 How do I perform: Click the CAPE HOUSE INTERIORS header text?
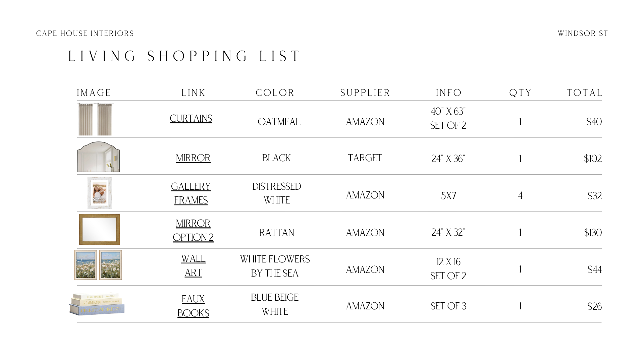(x=85, y=34)
